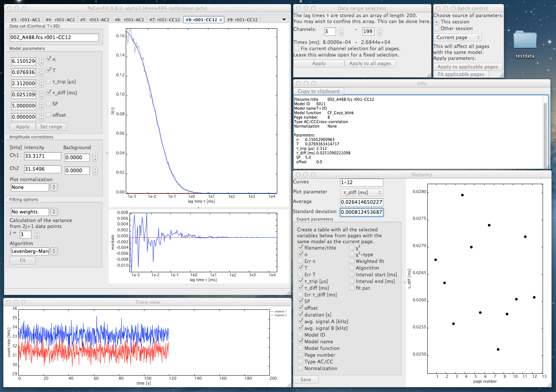Enable the Normalization export checkbox
Viewport: 556px width, 392px height.
click(x=300, y=368)
